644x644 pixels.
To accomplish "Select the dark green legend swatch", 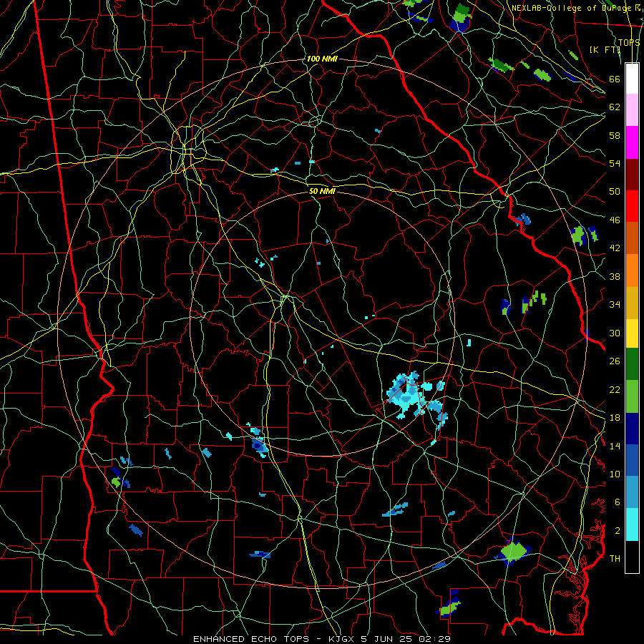I will (632, 364).
